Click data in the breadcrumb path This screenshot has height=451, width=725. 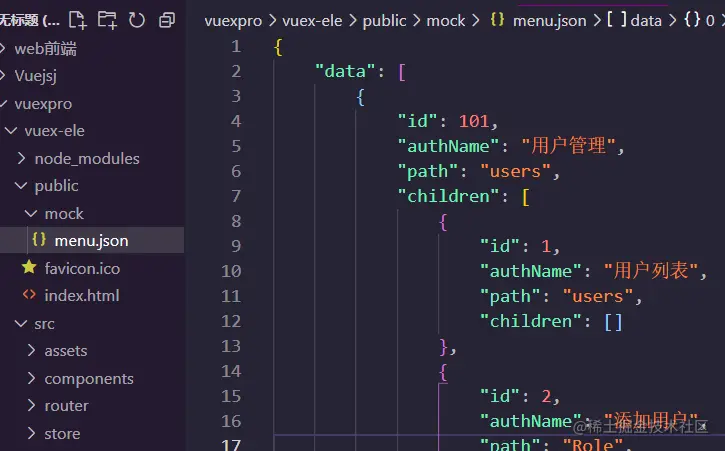point(646,21)
